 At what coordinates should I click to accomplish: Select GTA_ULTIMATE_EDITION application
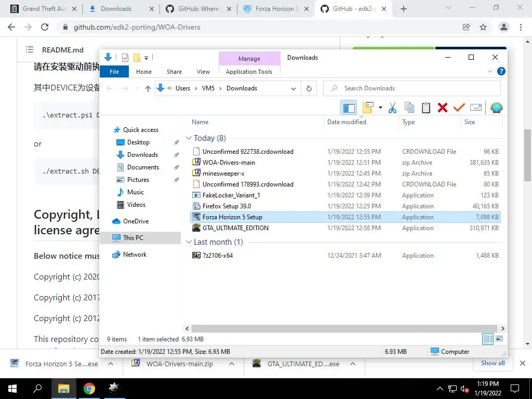[345, 228]
